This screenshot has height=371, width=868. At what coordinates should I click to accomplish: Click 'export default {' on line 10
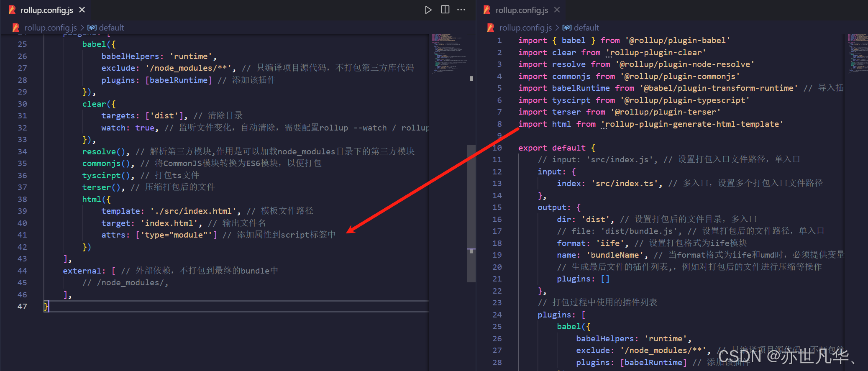pyautogui.click(x=557, y=148)
